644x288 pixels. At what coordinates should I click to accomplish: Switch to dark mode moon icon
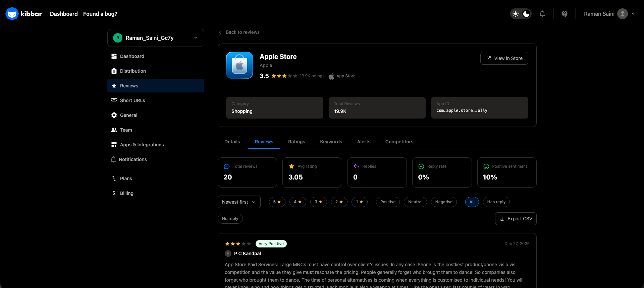pyautogui.click(x=526, y=14)
